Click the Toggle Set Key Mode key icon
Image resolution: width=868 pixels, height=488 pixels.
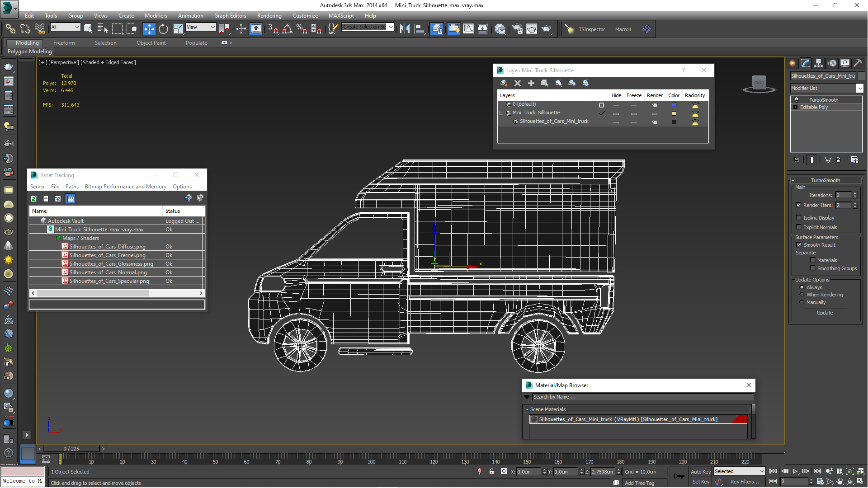pyautogui.click(x=679, y=476)
